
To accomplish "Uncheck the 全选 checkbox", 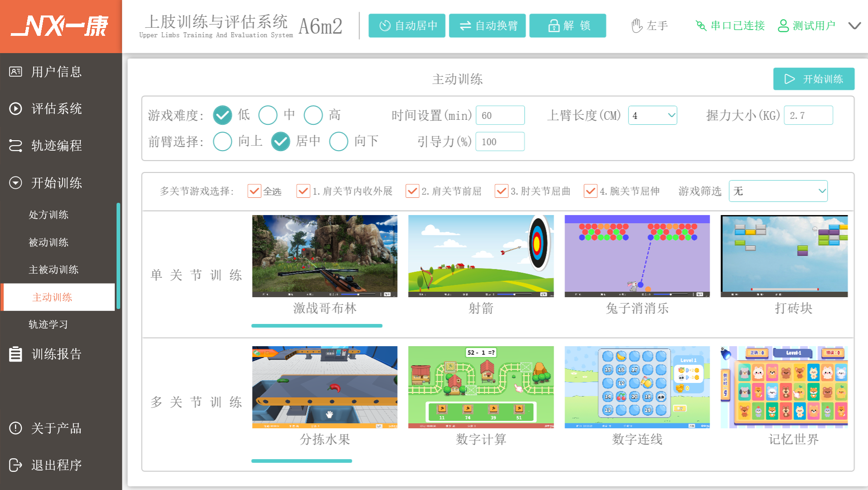I will (x=254, y=191).
